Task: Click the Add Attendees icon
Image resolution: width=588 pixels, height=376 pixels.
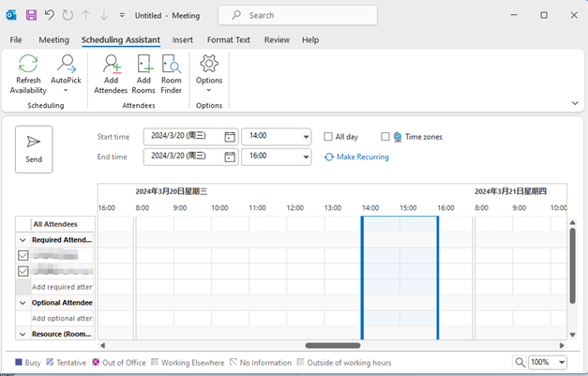Action: (x=112, y=66)
